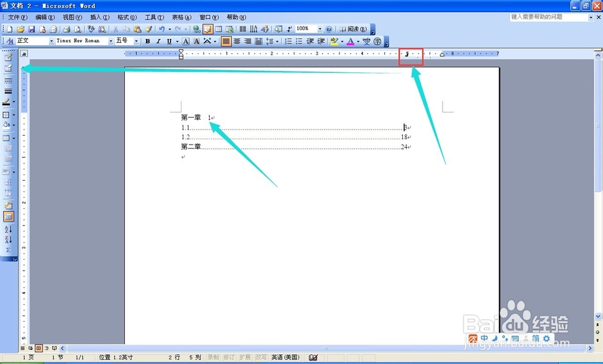603x364 pixels.
Task: Save the document
Action: 31,29
